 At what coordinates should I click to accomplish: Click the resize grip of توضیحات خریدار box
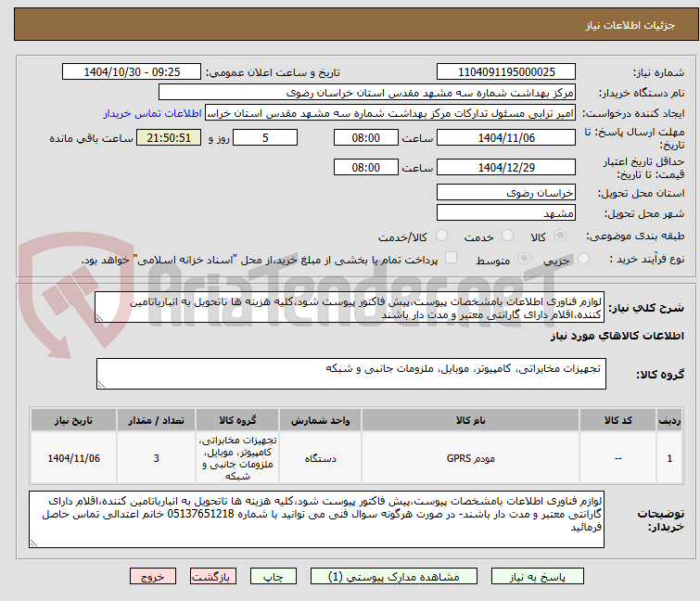(34, 543)
